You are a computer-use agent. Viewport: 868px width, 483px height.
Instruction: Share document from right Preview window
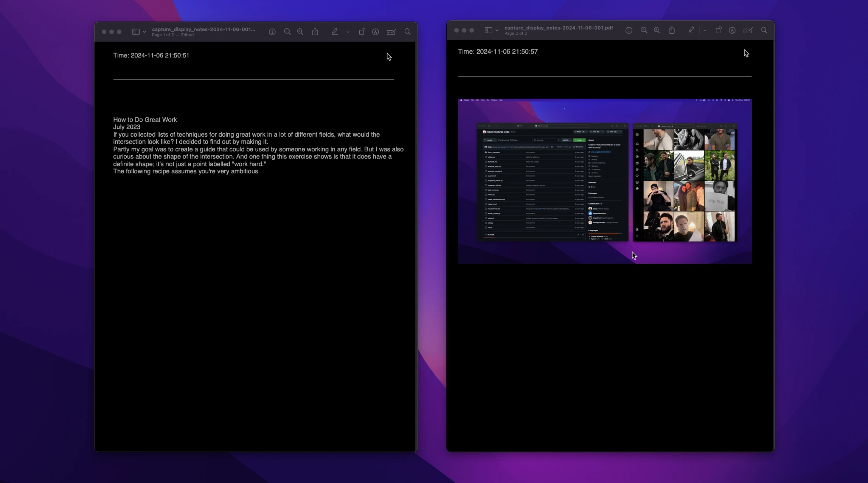click(672, 30)
